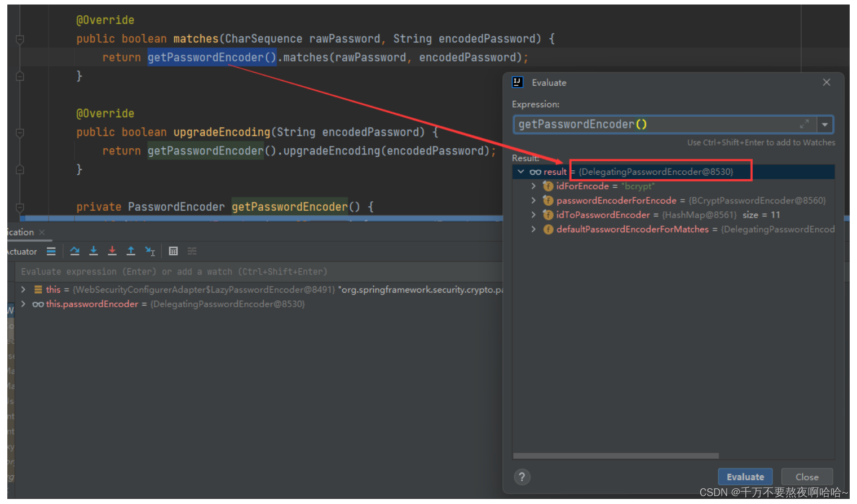Click the fold marker beside private getPasswordEncoder method

click(x=20, y=207)
